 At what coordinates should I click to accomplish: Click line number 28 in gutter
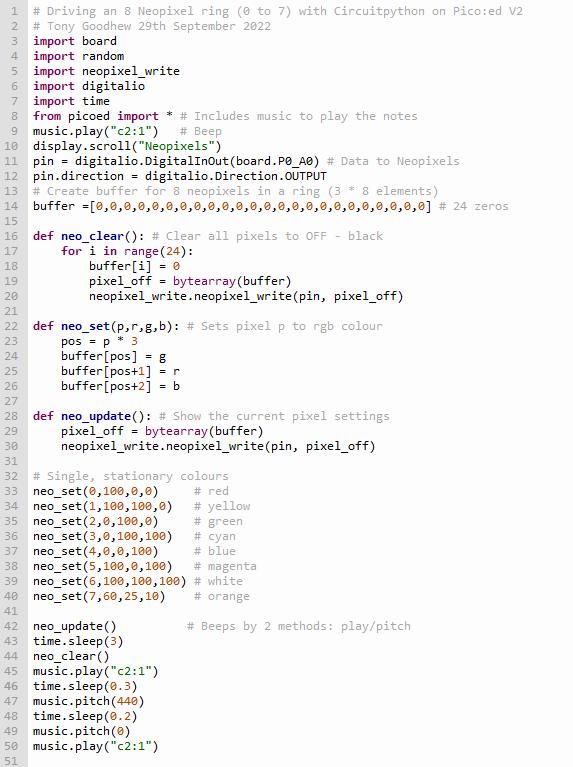[x=11, y=416]
